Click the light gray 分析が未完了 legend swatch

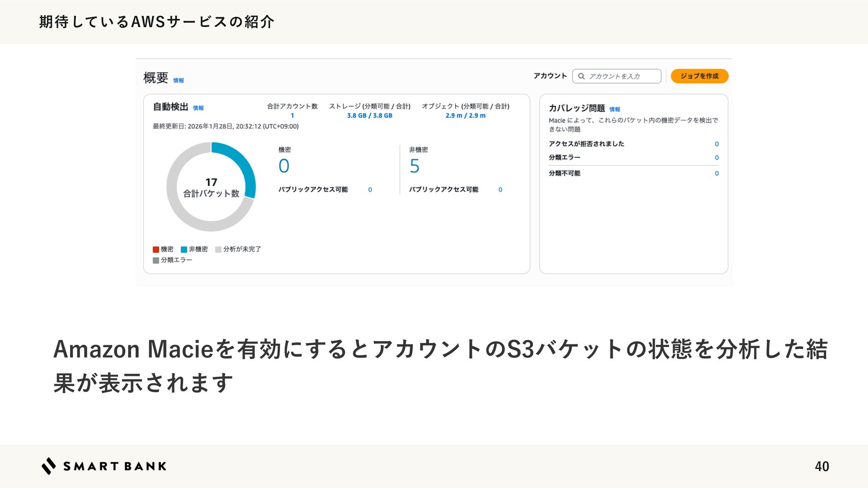218,249
